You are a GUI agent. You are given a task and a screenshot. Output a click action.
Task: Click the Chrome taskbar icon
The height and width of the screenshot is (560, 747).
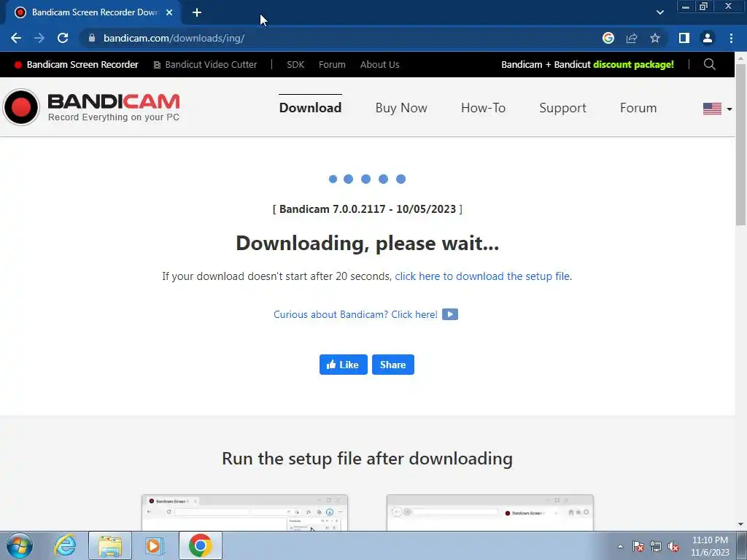(200, 545)
